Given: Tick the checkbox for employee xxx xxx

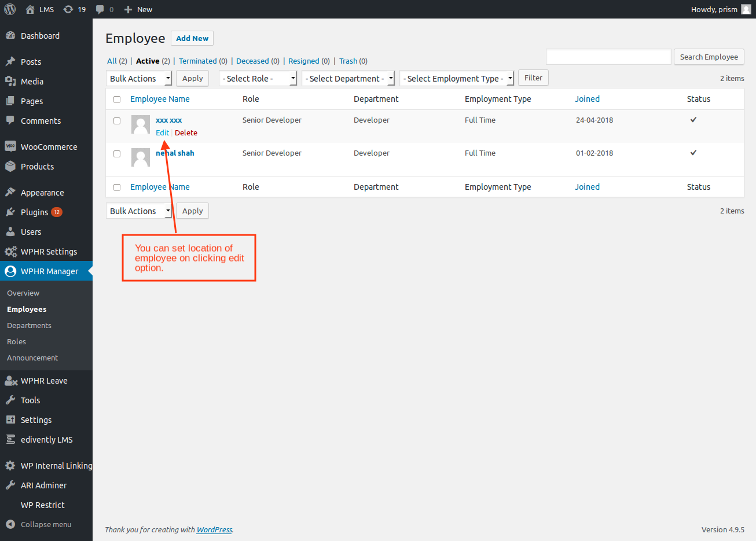Looking at the screenshot, I should (117, 121).
